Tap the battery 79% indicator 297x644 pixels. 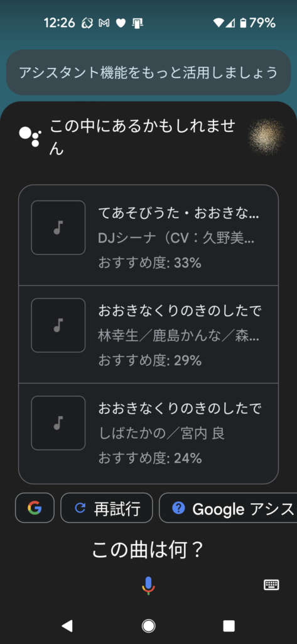[x=257, y=23]
